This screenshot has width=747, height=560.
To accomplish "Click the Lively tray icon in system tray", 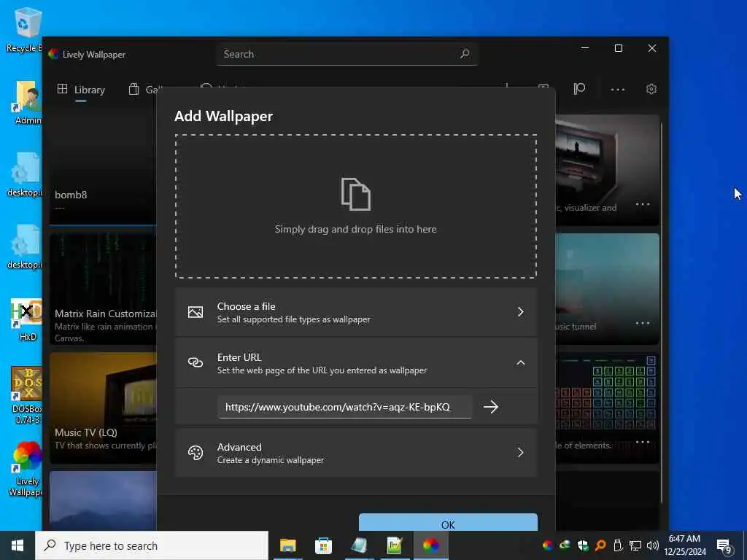I will (x=548, y=545).
